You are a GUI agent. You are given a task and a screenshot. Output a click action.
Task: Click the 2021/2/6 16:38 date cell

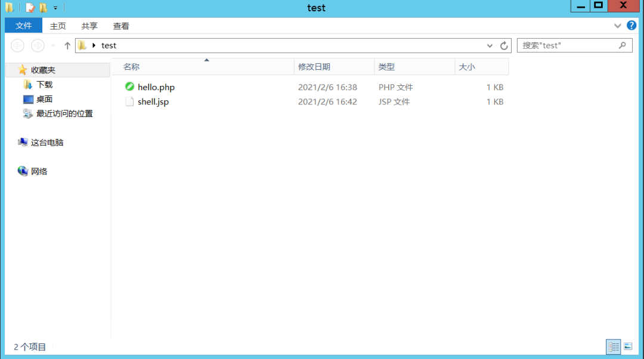327,87
